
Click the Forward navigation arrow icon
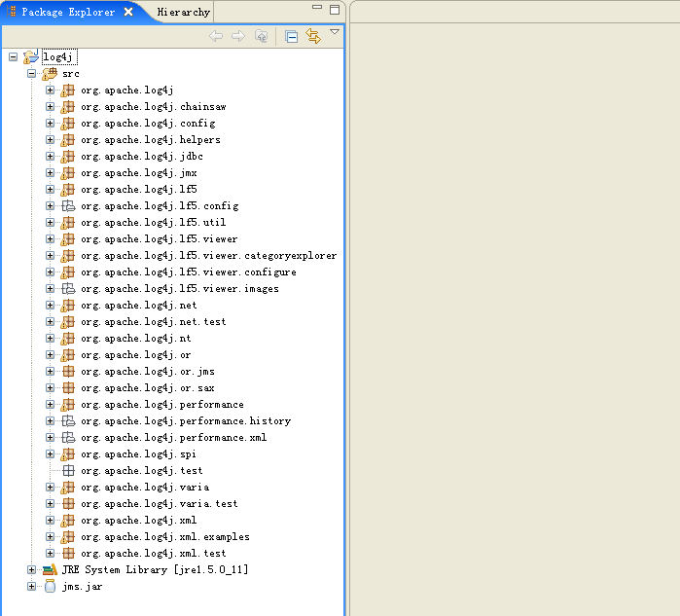(238, 36)
